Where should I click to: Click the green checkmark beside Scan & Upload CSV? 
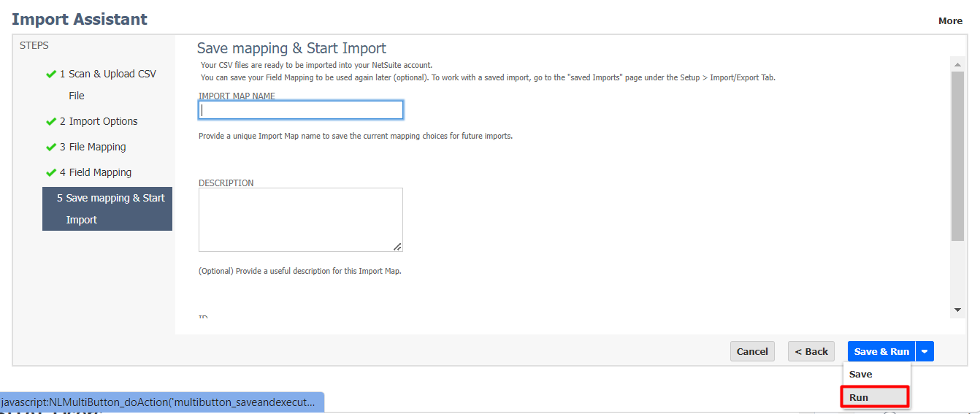tap(50, 74)
